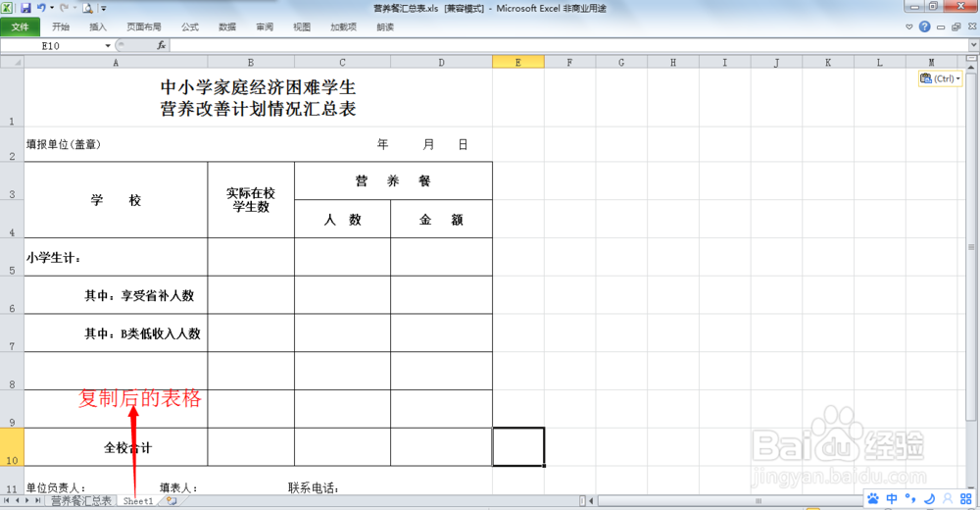Open the 文件 (File) tab
This screenshot has width=980, height=510.
tap(20, 26)
